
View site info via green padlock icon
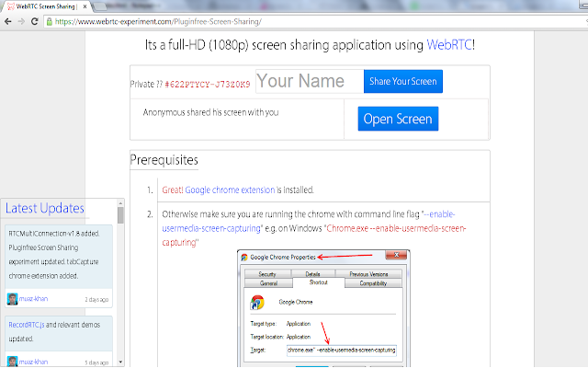pyautogui.click(x=49, y=21)
